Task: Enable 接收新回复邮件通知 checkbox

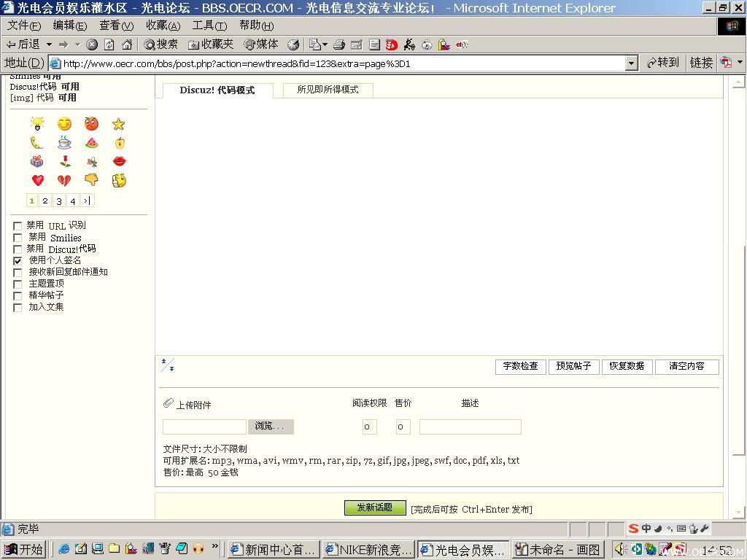Action: 18,273
